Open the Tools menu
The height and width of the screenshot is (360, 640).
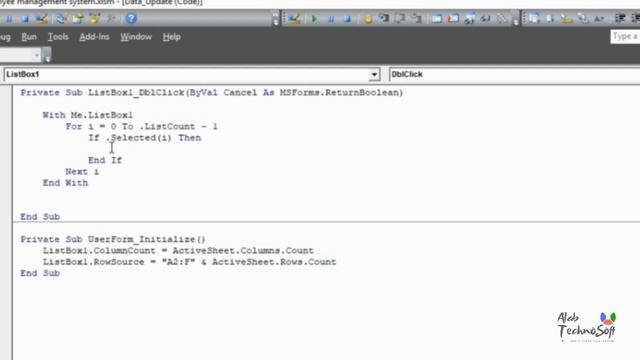[58, 37]
